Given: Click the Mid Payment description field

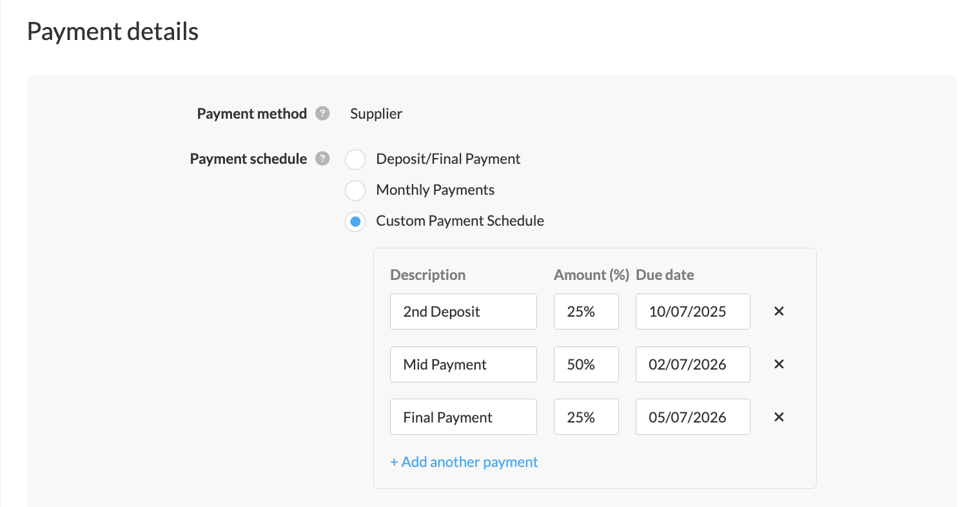Looking at the screenshot, I should [x=463, y=364].
